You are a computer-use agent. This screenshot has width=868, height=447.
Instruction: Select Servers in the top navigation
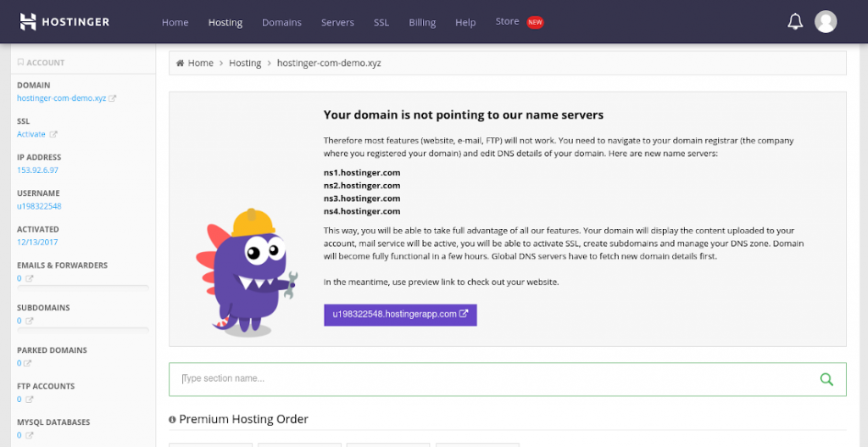pos(337,23)
